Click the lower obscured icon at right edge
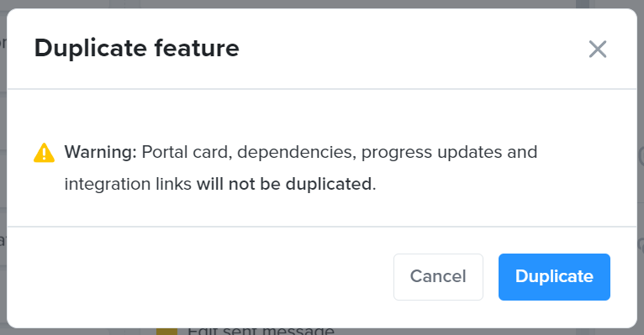 641,245
